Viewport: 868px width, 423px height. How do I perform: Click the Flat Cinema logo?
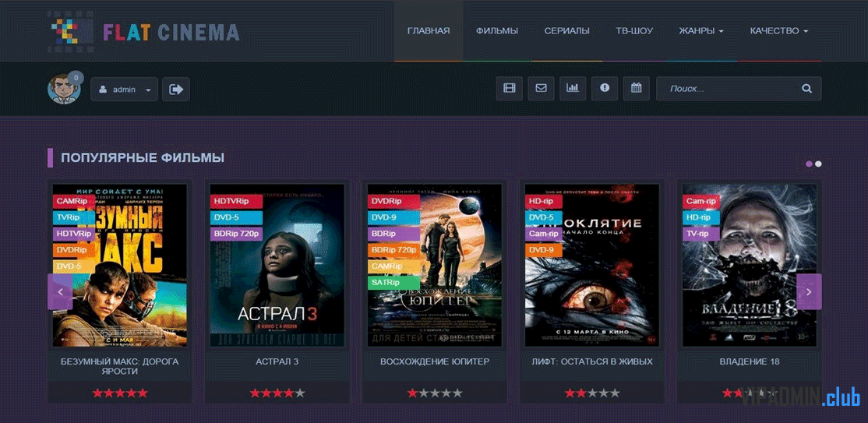(x=143, y=32)
